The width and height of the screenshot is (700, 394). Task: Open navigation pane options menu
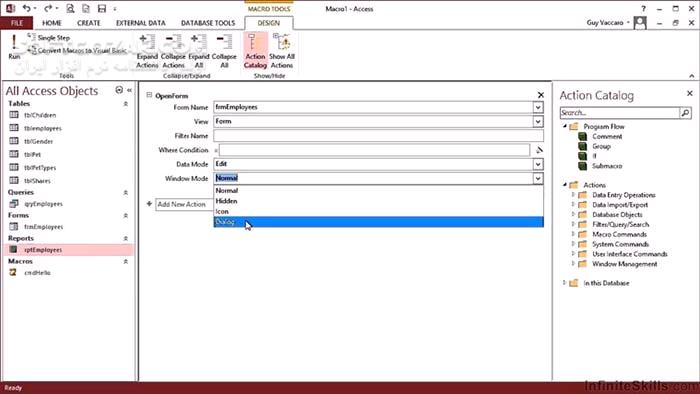coord(119,90)
